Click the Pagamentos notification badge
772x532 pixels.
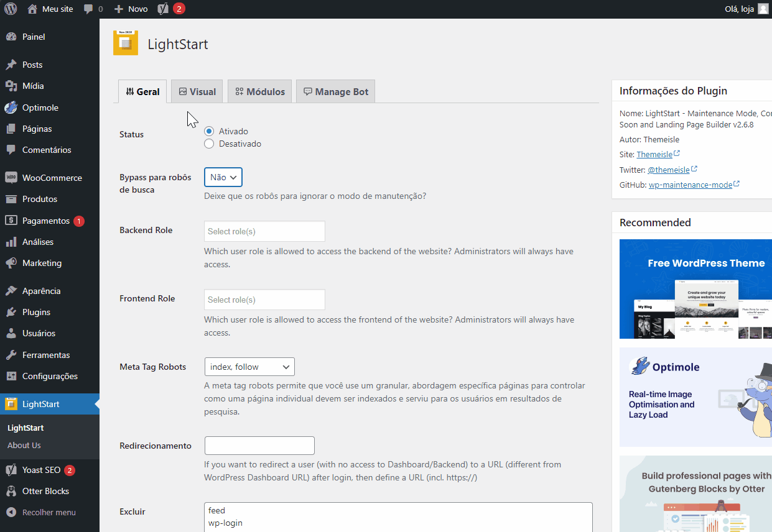click(78, 221)
